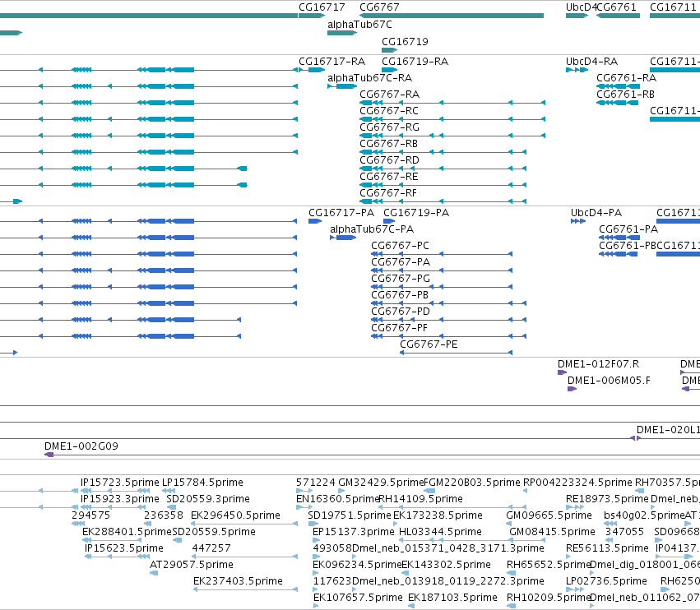Screen dimensions: 700x610
Task: Select transcript CG6767-RG
Action: coord(389,127)
